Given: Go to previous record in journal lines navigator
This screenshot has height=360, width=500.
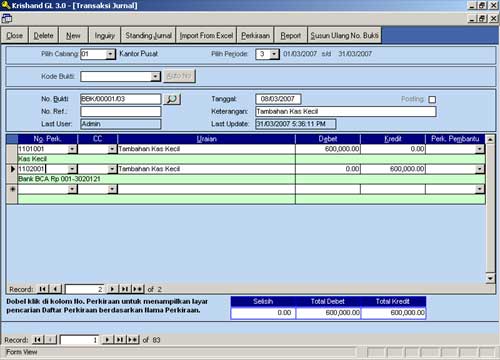Looking at the screenshot, I should coord(56,289).
